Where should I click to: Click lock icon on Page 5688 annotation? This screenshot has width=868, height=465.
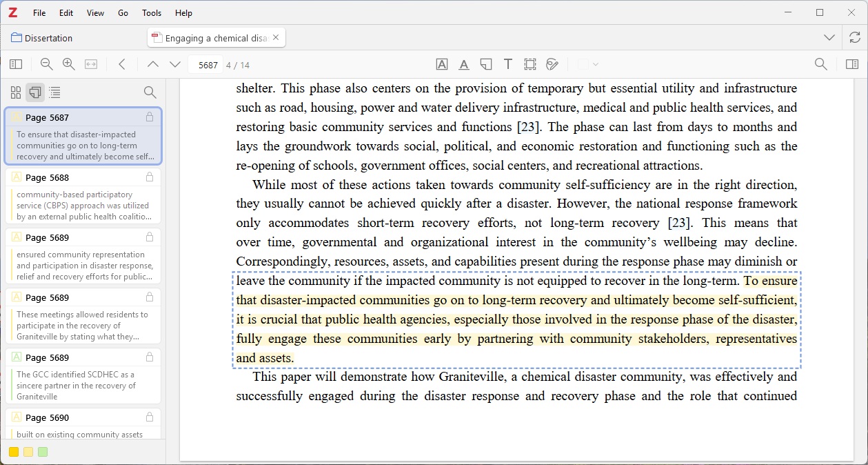(150, 177)
